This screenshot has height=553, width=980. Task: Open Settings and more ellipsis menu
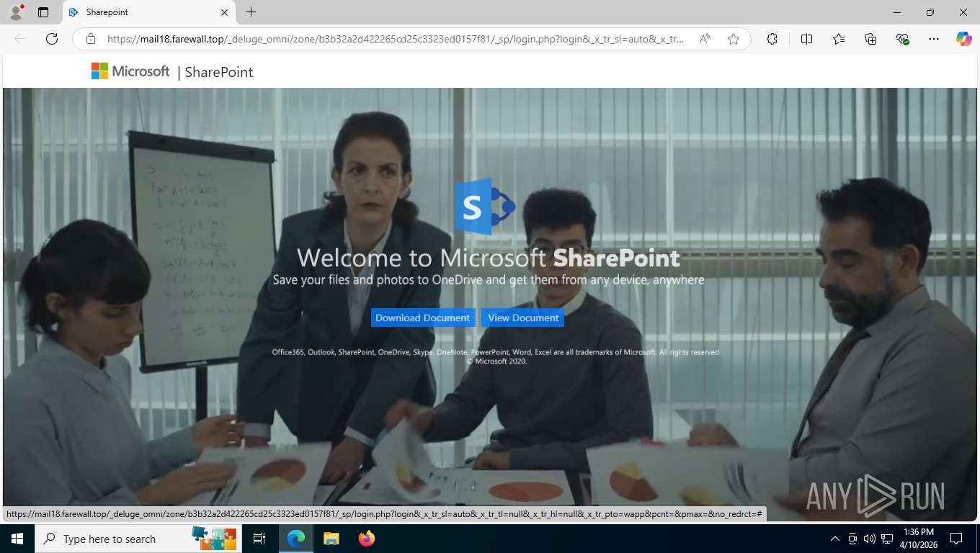tap(934, 39)
